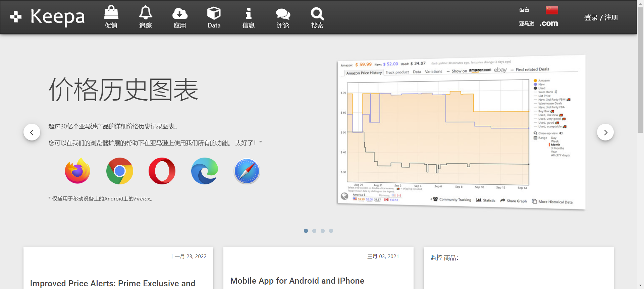This screenshot has width=644, height=289.
Task: Click the Safari browser extension icon
Action: click(x=247, y=171)
